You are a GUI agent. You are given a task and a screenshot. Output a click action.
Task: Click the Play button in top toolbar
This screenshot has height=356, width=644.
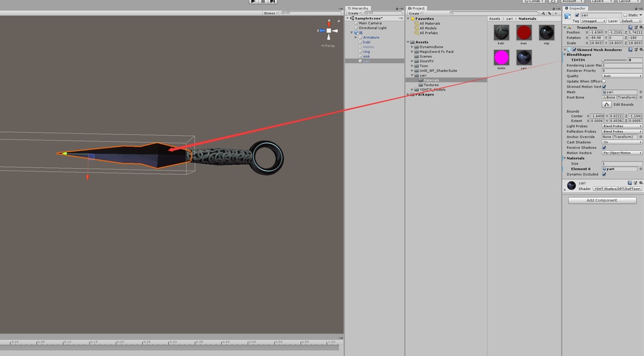(x=253, y=2)
